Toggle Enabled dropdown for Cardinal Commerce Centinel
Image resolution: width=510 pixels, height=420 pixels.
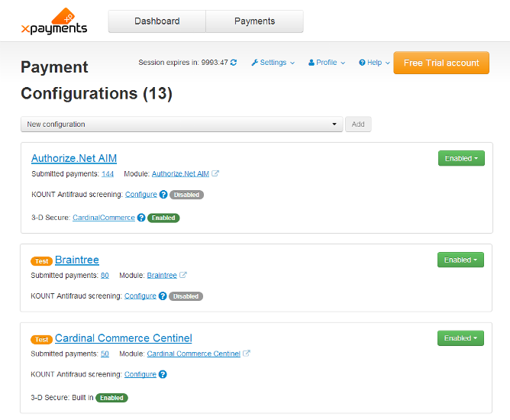[x=460, y=338]
